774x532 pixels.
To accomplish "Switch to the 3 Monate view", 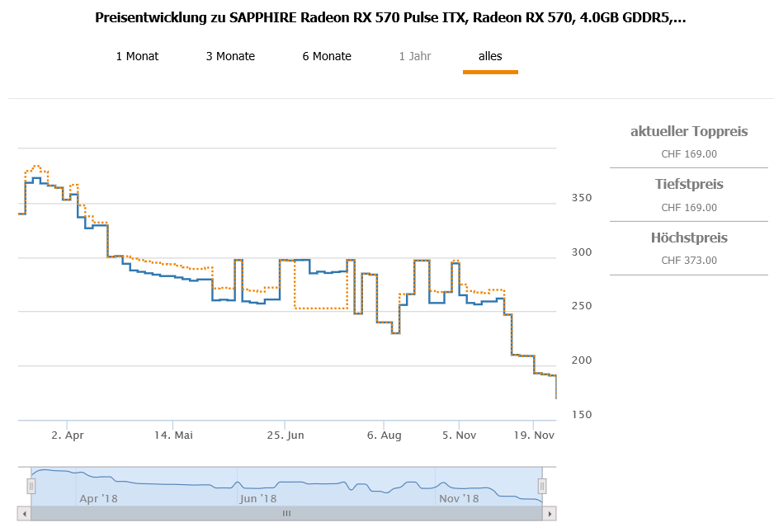I will pos(230,56).
